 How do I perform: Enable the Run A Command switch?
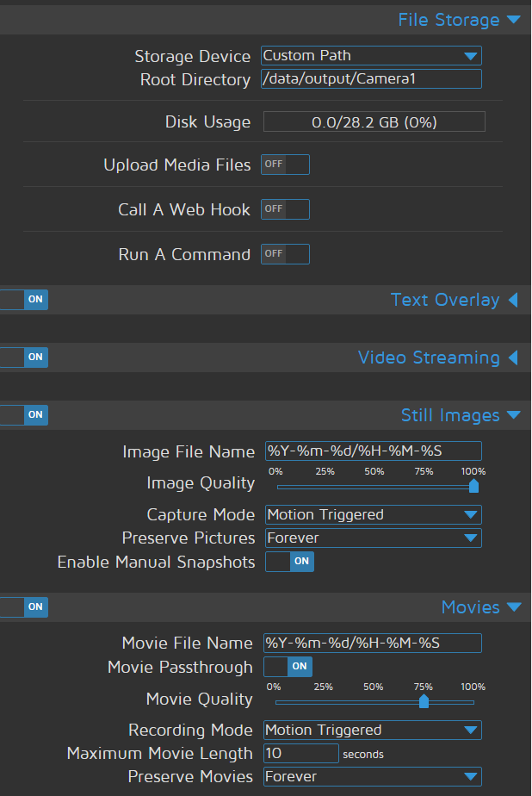(285, 254)
